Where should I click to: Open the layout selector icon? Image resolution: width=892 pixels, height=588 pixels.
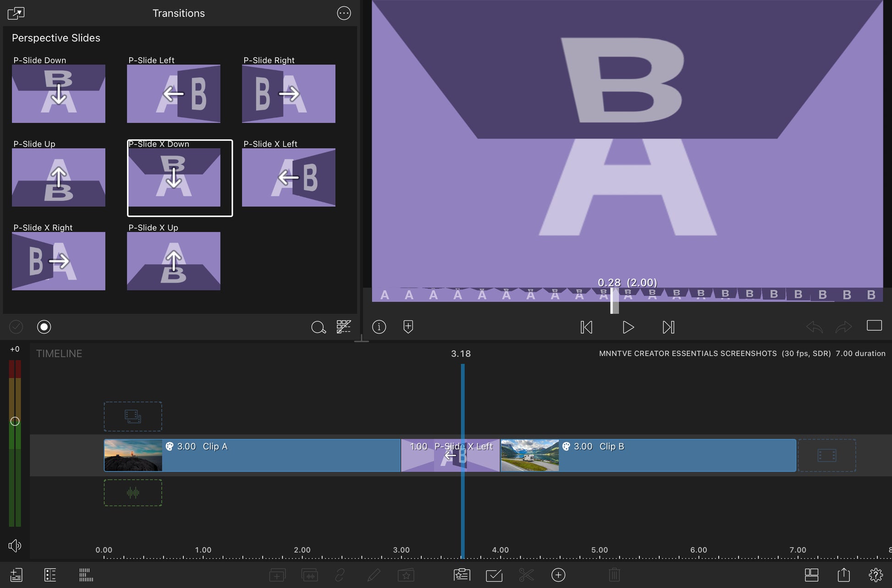coord(811,575)
